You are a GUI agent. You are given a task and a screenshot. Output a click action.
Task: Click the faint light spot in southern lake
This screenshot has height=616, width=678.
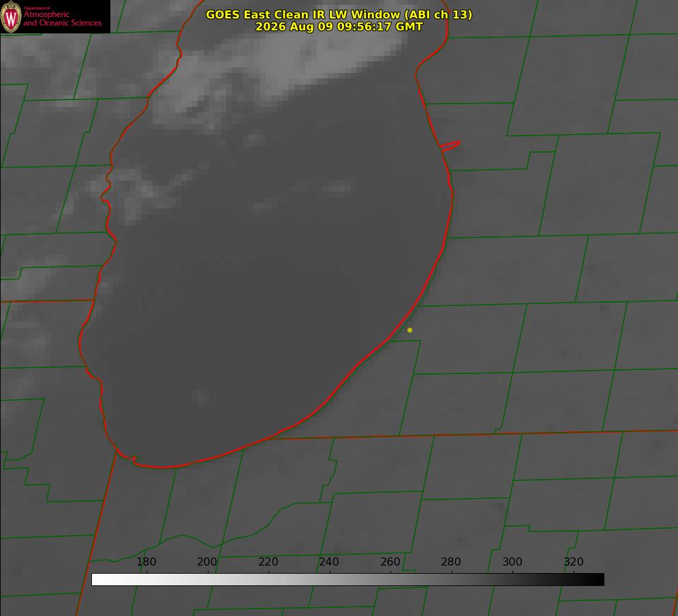[x=202, y=398]
